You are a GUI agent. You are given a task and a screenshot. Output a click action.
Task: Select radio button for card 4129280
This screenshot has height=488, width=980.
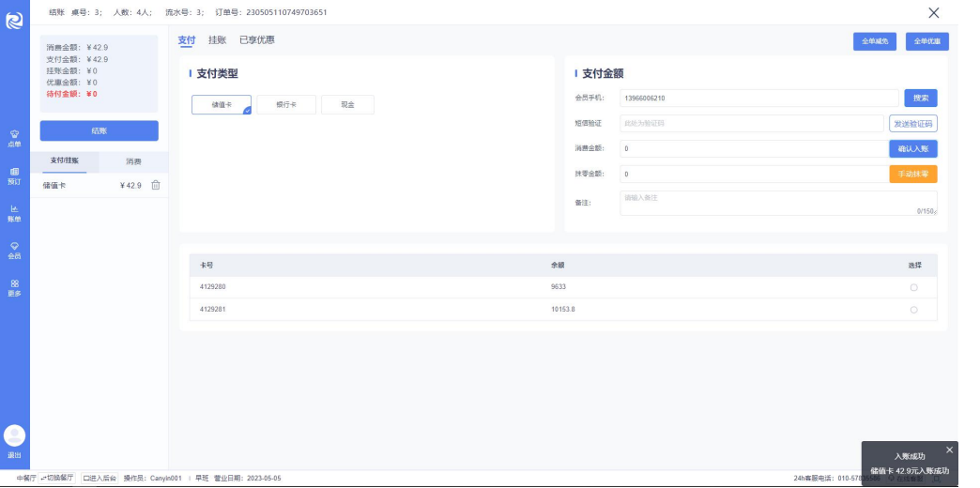[x=913, y=287]
